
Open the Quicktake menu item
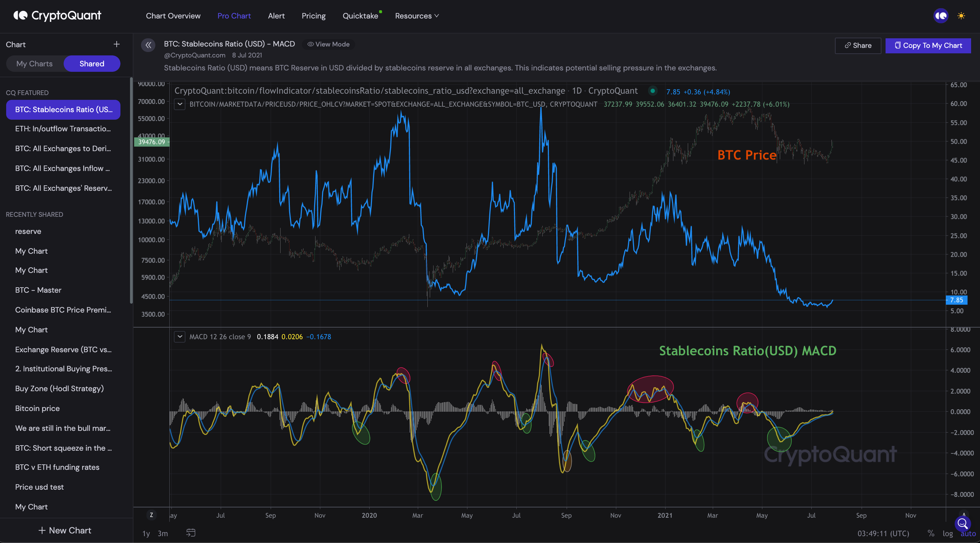pos(360,16)
